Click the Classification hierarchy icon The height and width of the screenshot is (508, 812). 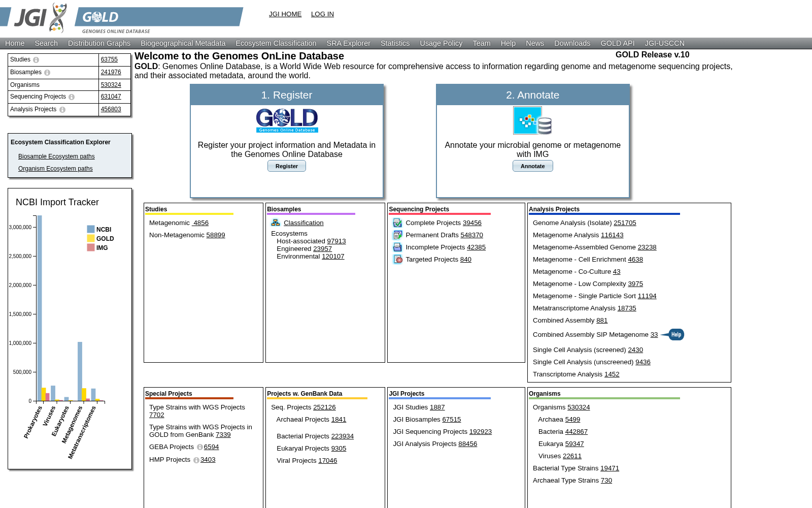[276, 223]
